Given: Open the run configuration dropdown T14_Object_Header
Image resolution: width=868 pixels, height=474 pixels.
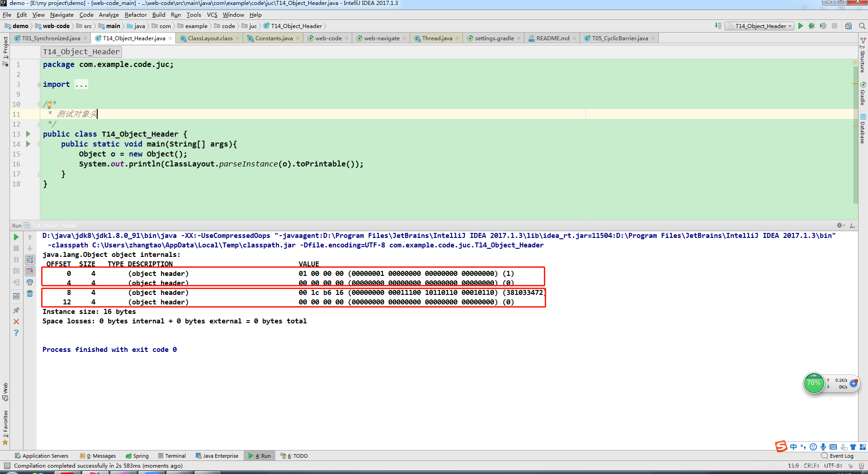Looking at the screenshot, I should (759, 26).
